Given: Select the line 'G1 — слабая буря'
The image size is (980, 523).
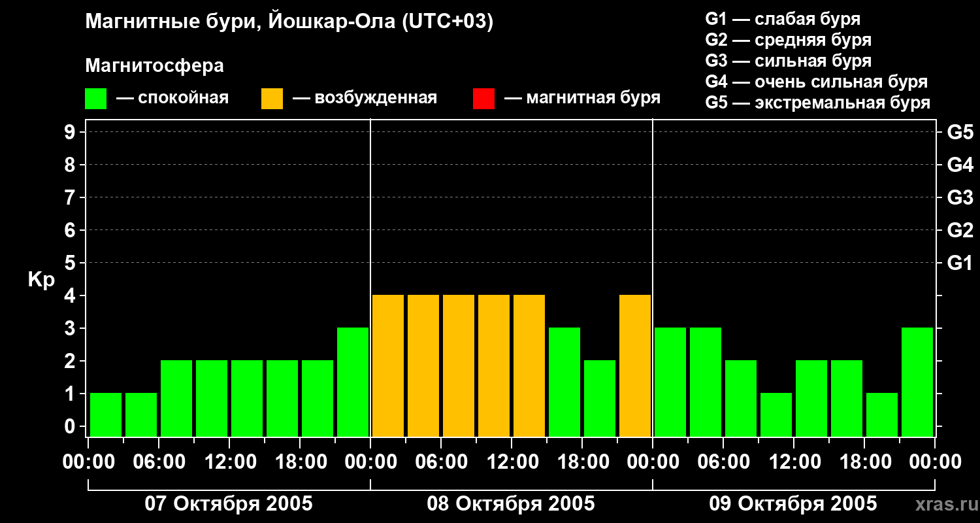Looking at the screenshot, I should (x=783, y=19).
